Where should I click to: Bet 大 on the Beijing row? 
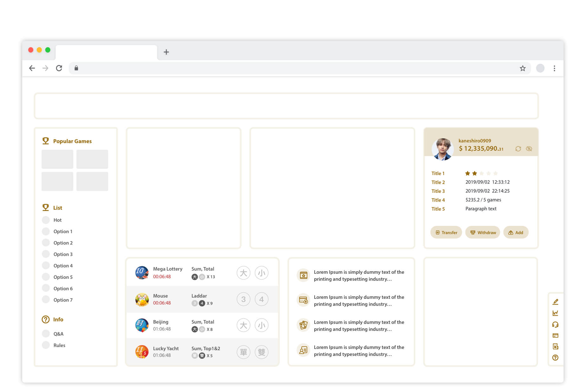(244, 325)
